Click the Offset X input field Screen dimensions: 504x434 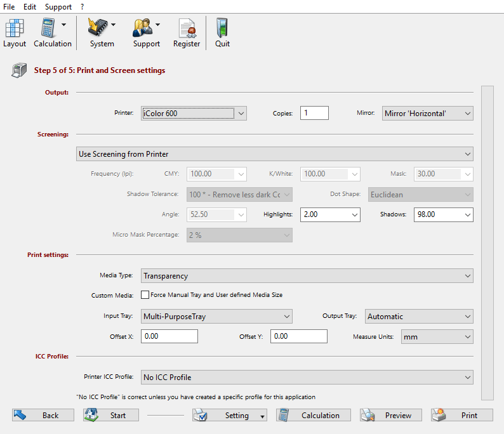coord(169,336)
